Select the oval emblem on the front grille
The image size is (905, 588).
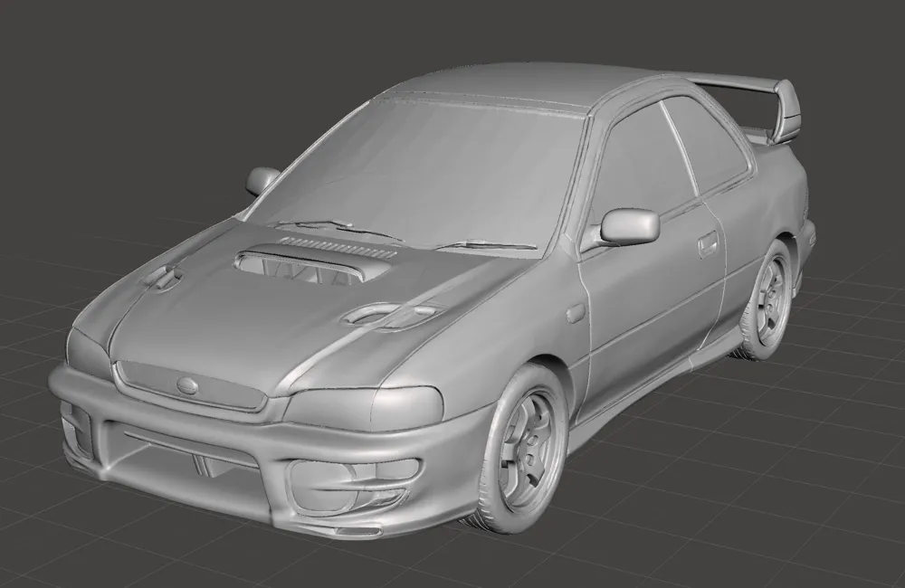(189, 384)
